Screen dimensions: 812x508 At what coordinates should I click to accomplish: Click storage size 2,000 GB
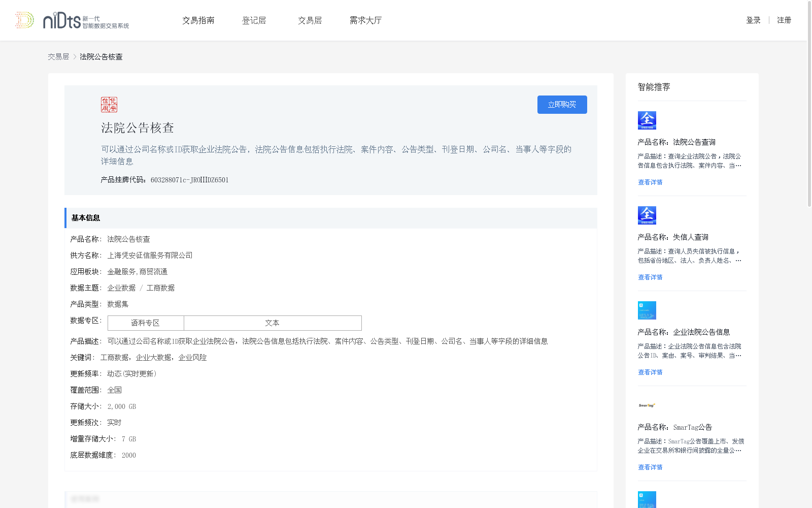(122, 406)
